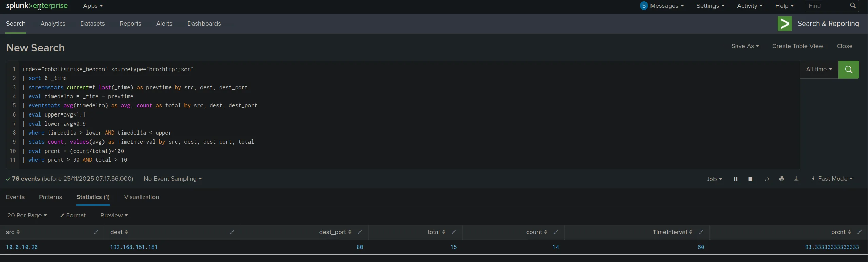Click the 192.168.151.181 dest value

tap(134, 247)
